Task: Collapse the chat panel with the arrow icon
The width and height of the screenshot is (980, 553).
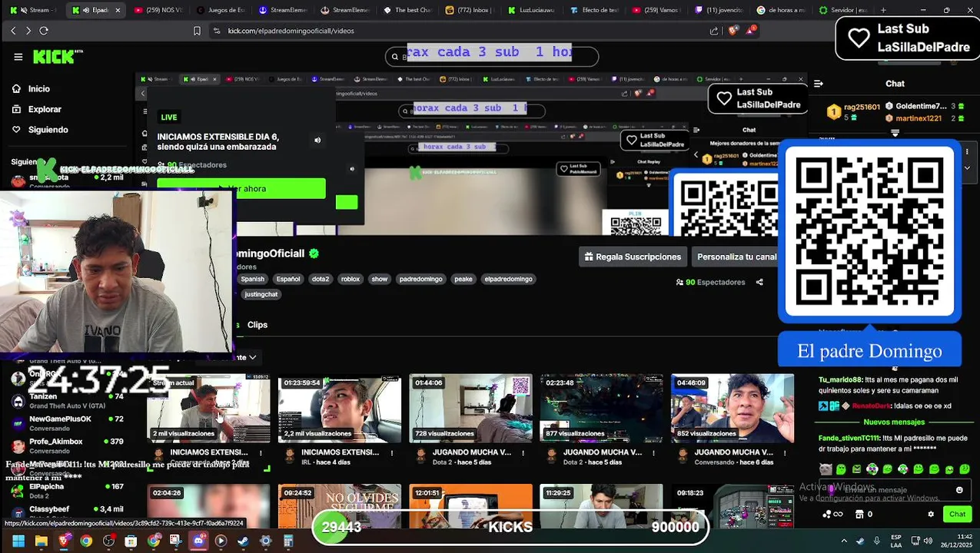Action: click(x=819, y=84)
